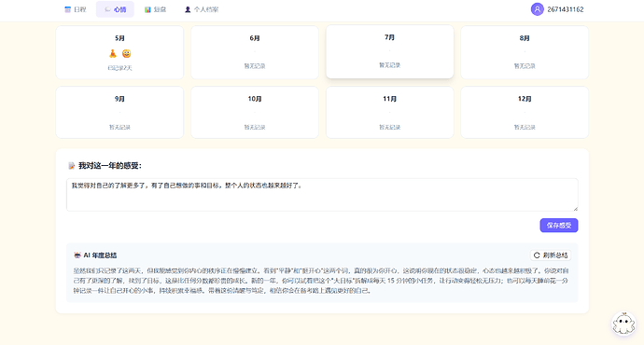The image size is (644, 345).
Task: Click the smiling face emoji in 5月
Action: pos(127,53)
